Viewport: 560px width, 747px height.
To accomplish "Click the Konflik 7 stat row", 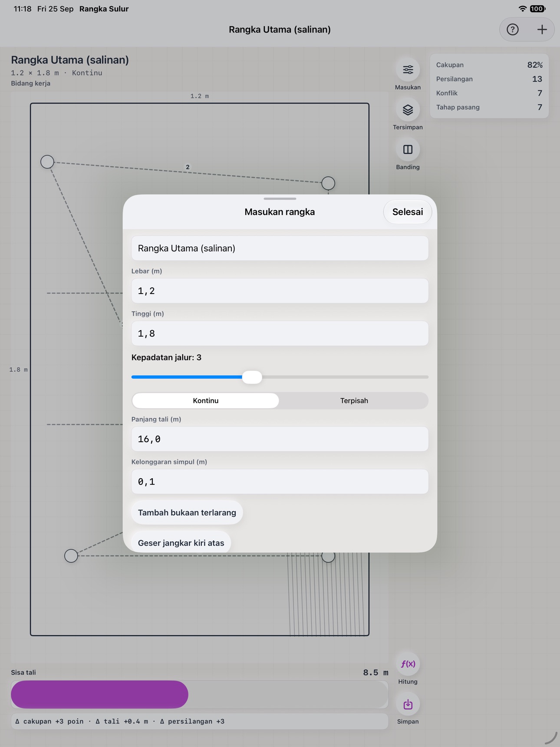I will coord(489,93).
